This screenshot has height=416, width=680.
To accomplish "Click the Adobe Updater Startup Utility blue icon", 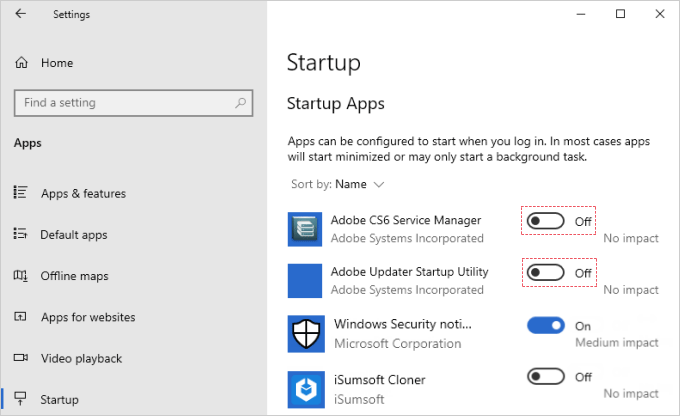I will [x=305, y=281].
